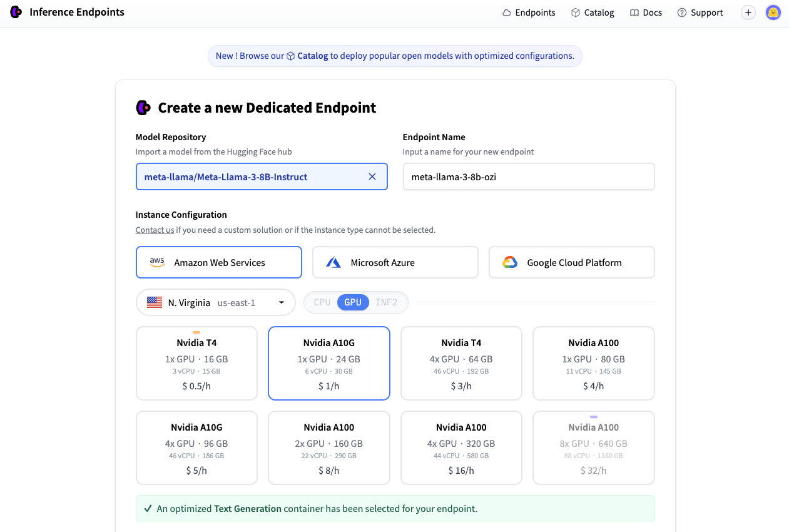Switch instance type to INF2
789x532 pixels.
click(x=387, y=302)
